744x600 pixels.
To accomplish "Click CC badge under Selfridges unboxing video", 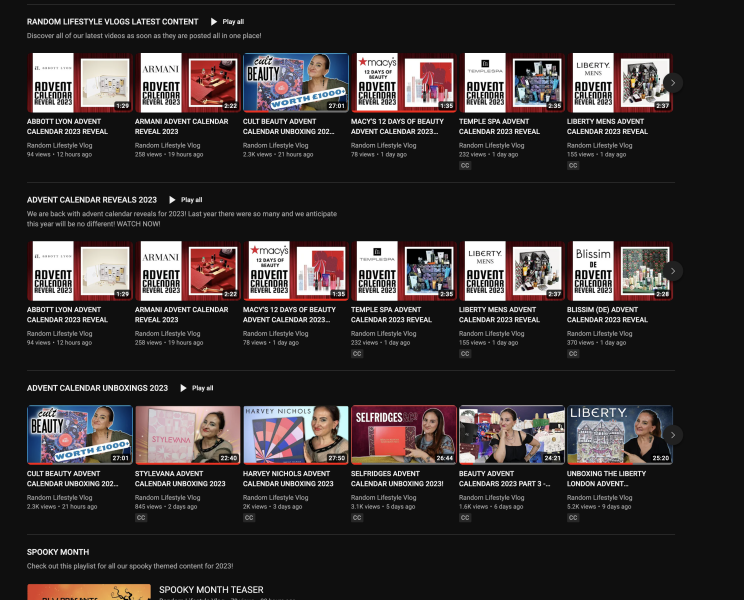I will pyautogui.click(x=357, y=518).
